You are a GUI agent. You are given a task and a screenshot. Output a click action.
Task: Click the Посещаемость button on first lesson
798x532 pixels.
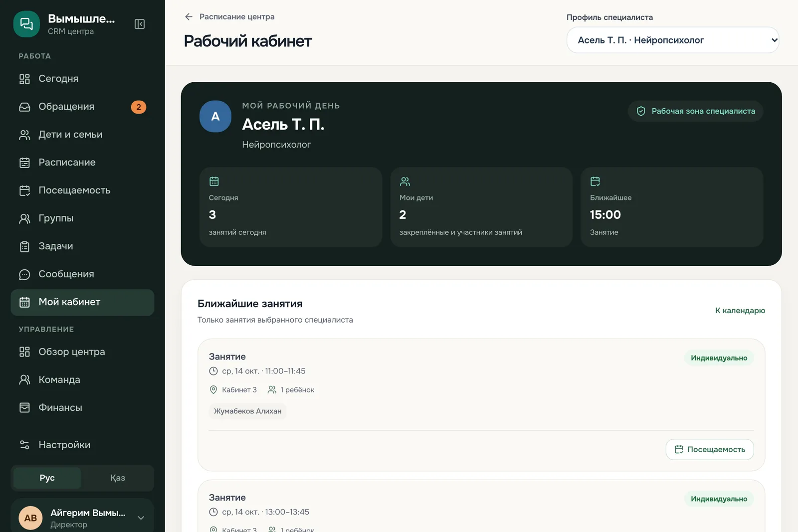point(709,449)
